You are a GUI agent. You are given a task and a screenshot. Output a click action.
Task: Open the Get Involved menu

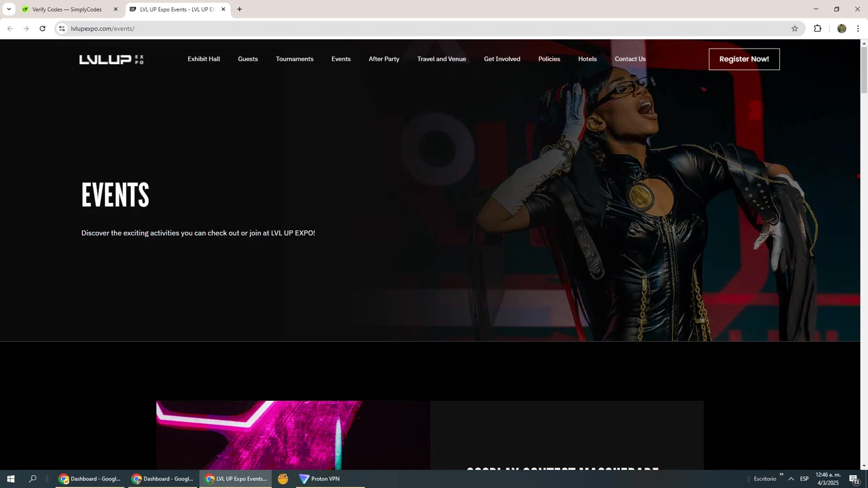click(x=502, y=59)
